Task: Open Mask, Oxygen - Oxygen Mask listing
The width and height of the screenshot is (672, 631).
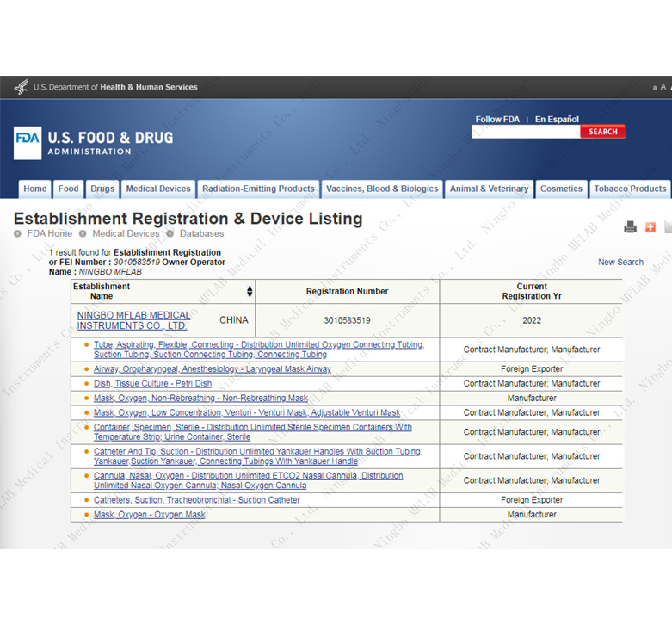Action: (149, 515)
